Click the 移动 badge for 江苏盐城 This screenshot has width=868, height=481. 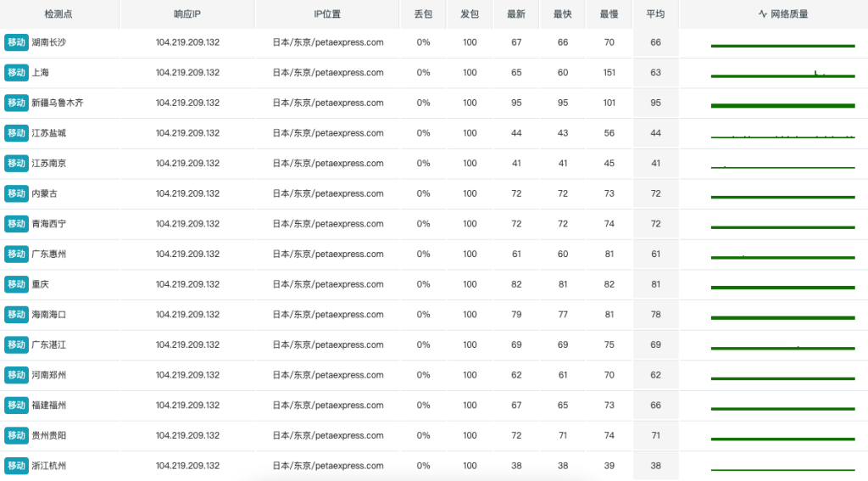tap(16, 133)
